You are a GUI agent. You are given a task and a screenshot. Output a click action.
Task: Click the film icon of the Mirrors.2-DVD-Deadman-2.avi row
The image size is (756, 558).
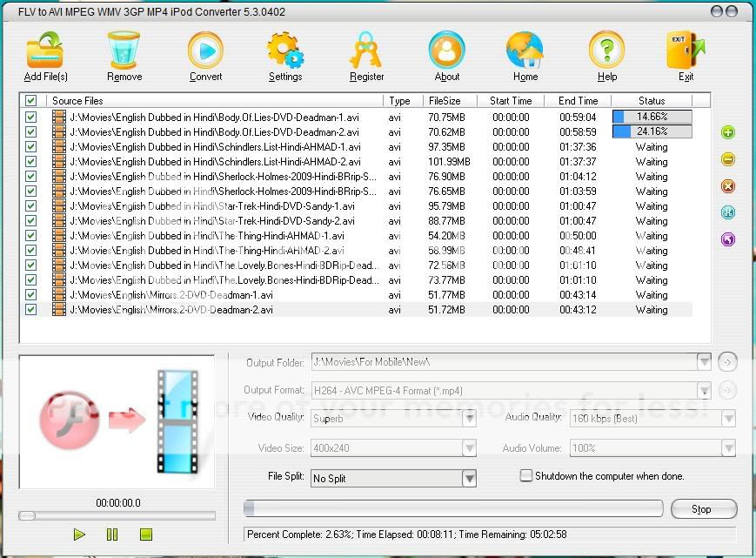(59, 310)
